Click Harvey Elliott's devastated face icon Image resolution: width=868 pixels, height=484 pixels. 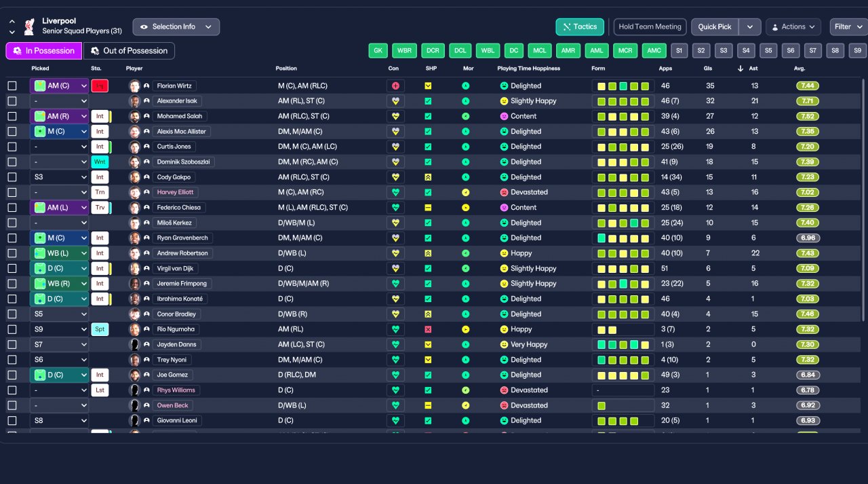point(504,192)
